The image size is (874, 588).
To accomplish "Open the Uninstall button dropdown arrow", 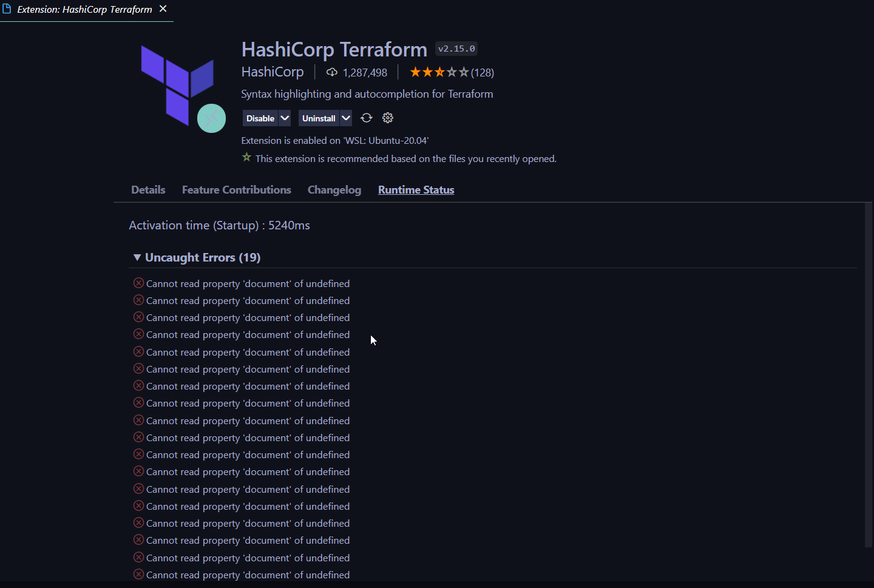I will pyautogui.click(x=345, y=118).
